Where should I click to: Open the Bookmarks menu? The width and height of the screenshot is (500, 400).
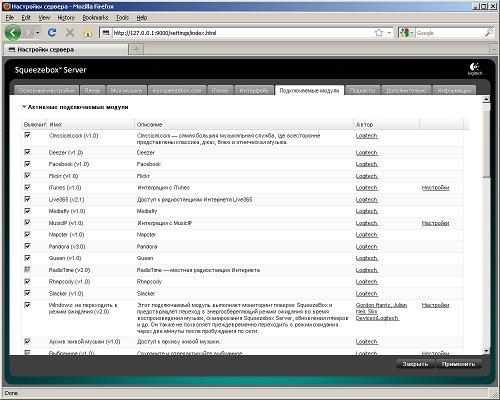[95, 18]
